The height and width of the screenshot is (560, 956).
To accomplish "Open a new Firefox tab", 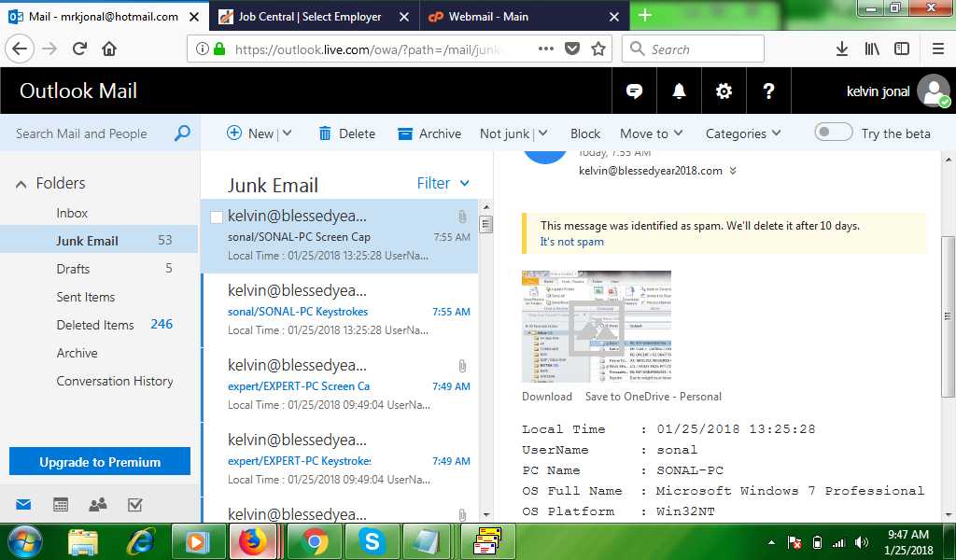I will coord(645,16).
